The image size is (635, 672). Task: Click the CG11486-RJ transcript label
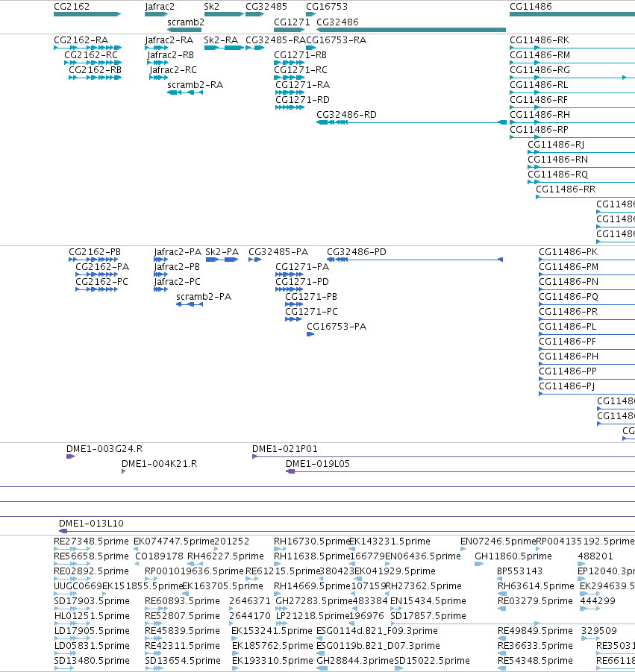point(556,145)
